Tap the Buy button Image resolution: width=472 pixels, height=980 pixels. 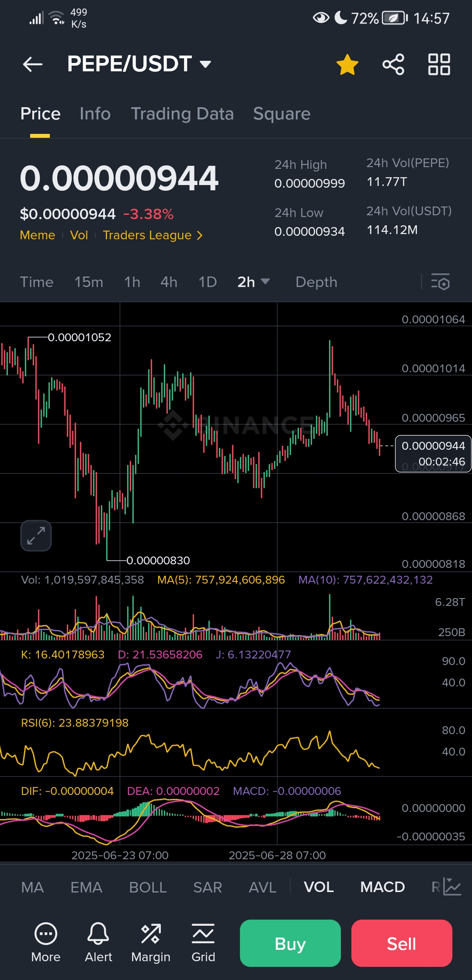pyautogui.click(x=290, y=943)
